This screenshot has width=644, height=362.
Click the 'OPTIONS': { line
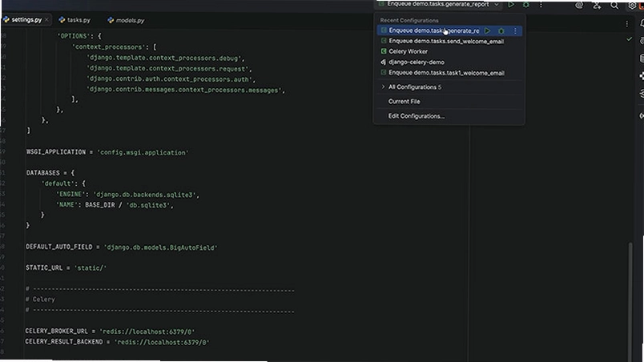(78, 36)
